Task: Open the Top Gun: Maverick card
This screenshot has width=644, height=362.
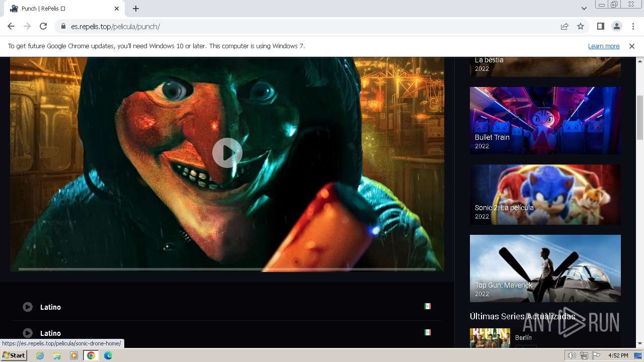Action: pyautogui.click(x=545, y=268)
